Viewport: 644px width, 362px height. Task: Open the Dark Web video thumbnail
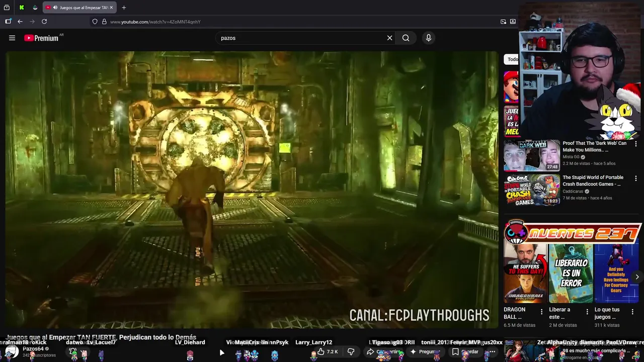(x=532, y=156)
